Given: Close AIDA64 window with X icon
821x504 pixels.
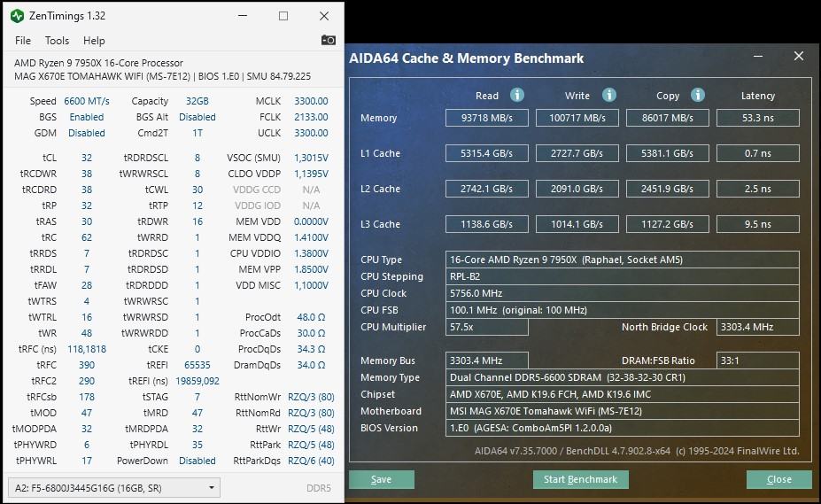Looking at the screenshot, I should pyautogui.click(x=799, y=56).
